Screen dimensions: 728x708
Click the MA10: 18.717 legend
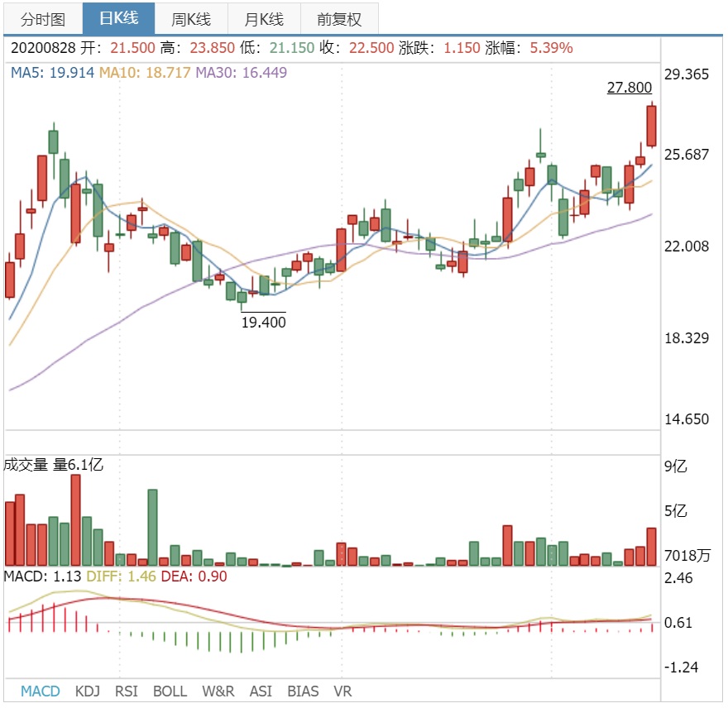click(x=145, y=73)
